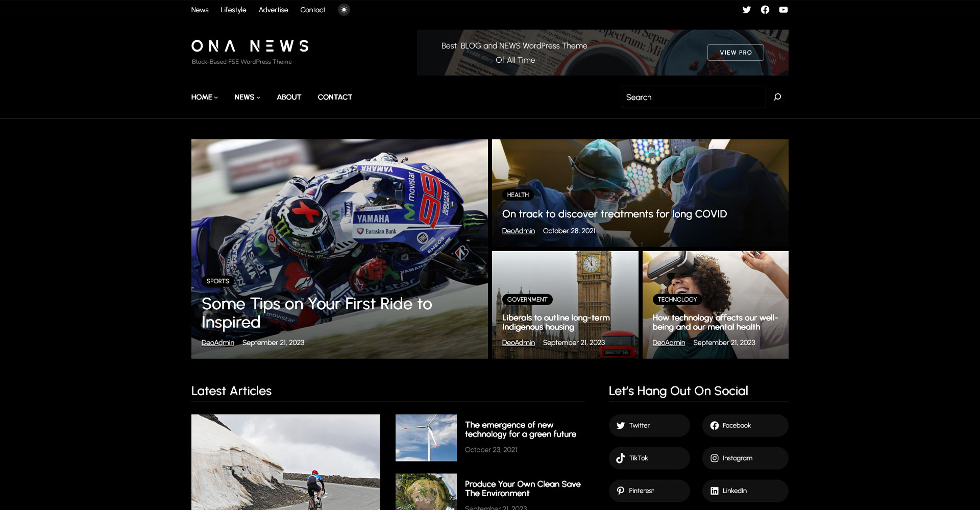
Task: Click the TikTok icon in the social section
Action: tap(621, 458)
